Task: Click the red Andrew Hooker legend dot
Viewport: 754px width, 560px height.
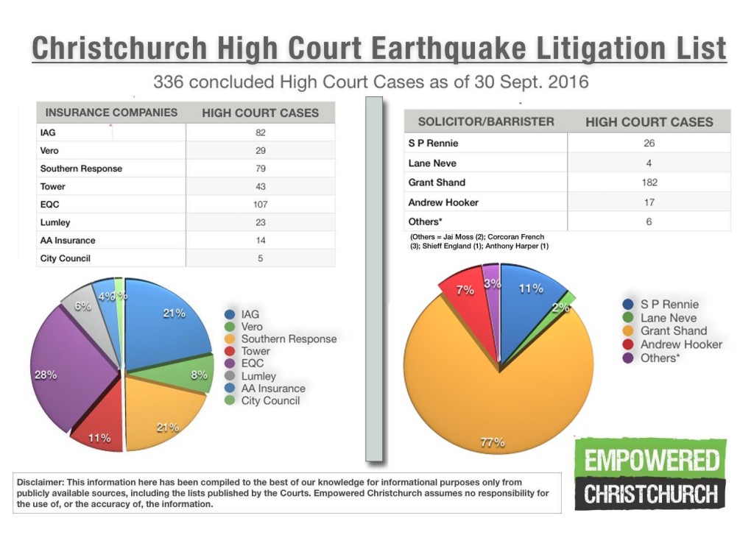Action: [x=627, y=344]
